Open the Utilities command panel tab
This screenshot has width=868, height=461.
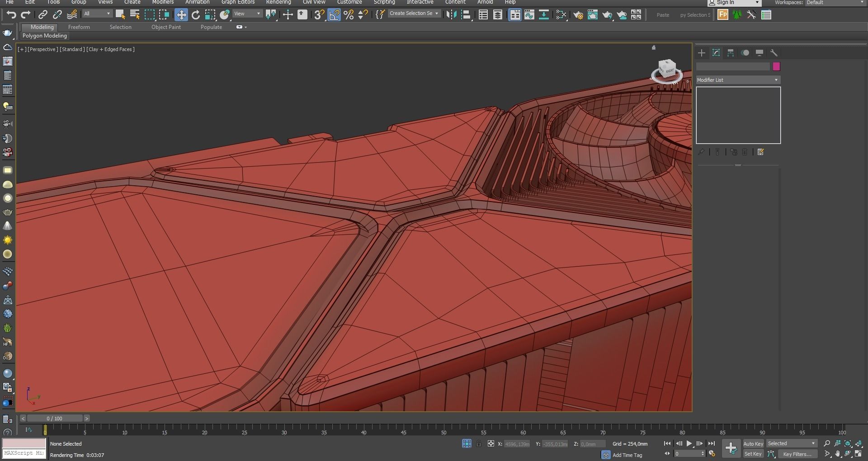point(774,53)
